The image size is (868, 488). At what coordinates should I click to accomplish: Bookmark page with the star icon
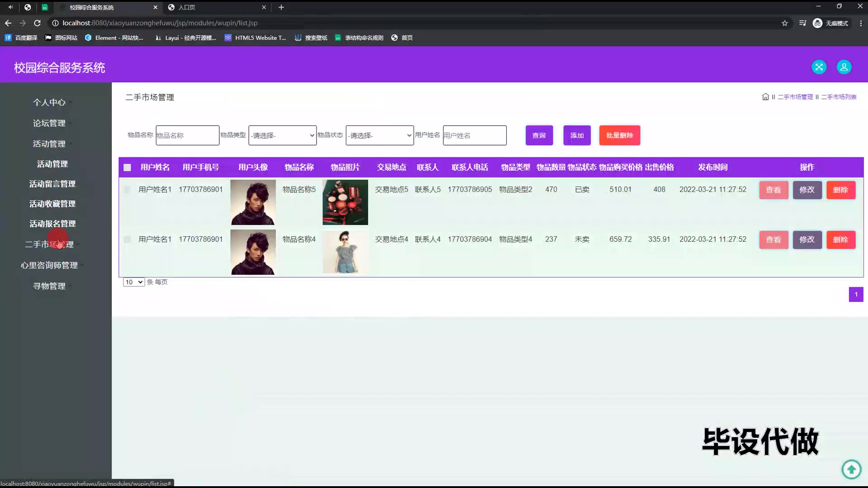(785, 23)
